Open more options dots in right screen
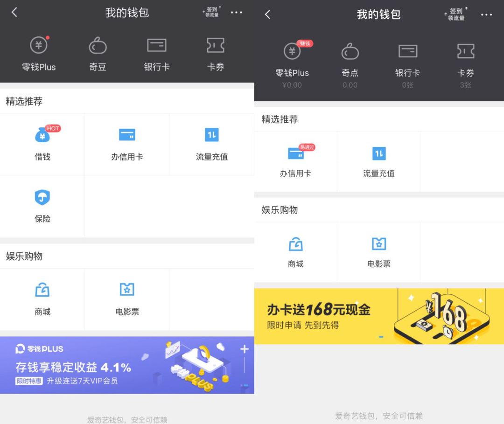This screenshot has height=424, width=504. click(x=486, y=15)
